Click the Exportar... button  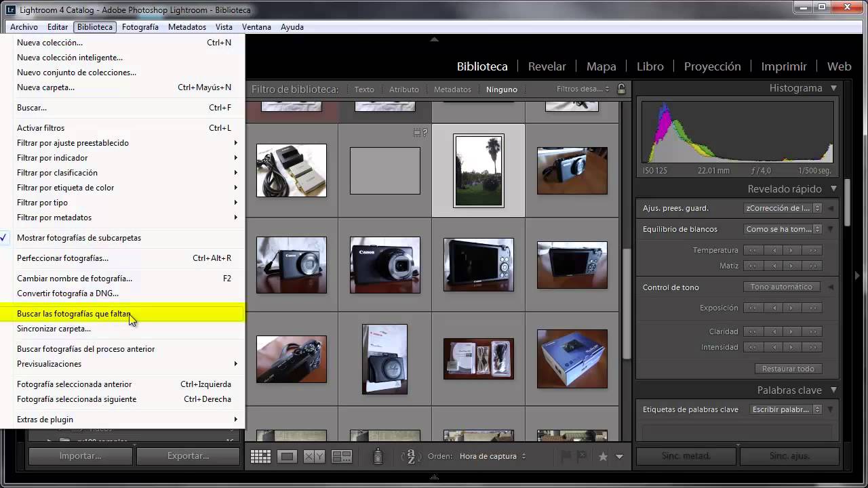[188, 456]
